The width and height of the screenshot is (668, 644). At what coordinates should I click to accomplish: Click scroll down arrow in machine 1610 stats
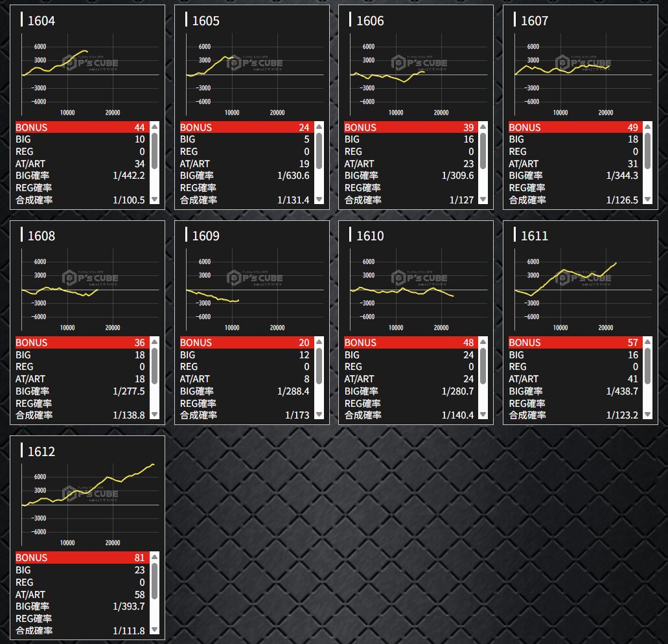483,415
